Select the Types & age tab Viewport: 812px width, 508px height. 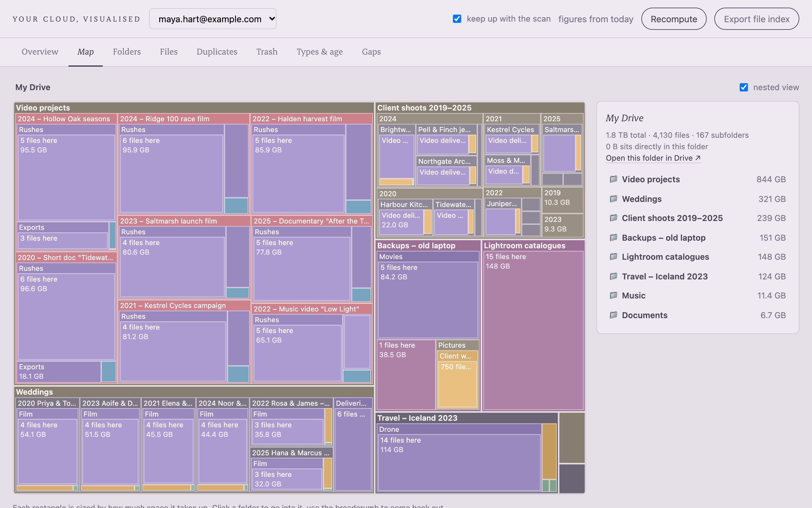[319, 52]
